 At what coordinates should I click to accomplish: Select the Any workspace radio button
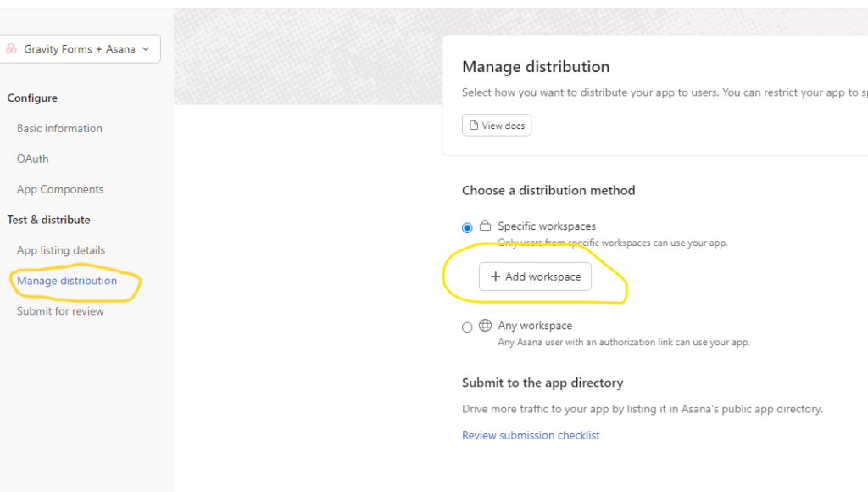467,327
